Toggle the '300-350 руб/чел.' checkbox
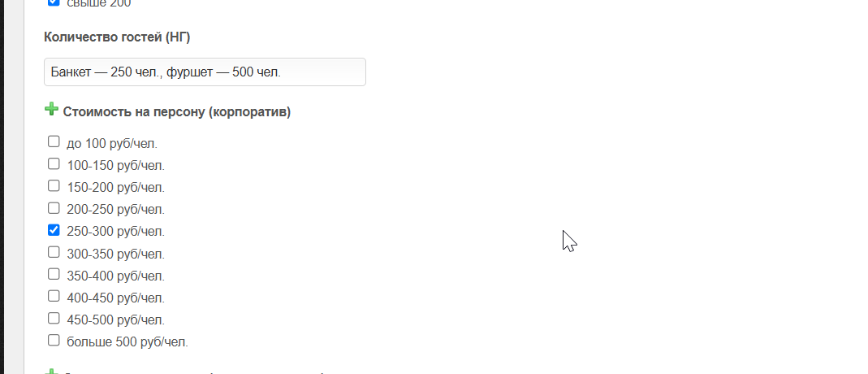Image resolution: width=868 pixels, height=374 pixels. coord(54,252)
